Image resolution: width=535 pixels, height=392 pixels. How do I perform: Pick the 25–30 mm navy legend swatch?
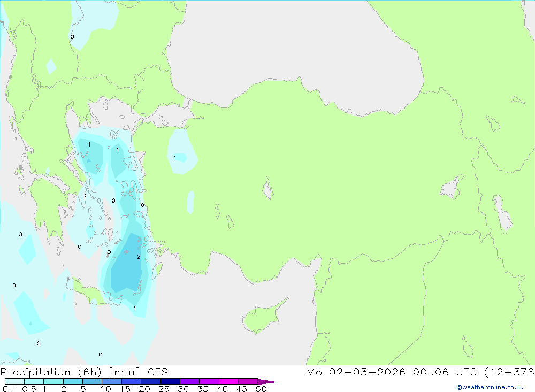pyautogui.click(x=170, y=381)
